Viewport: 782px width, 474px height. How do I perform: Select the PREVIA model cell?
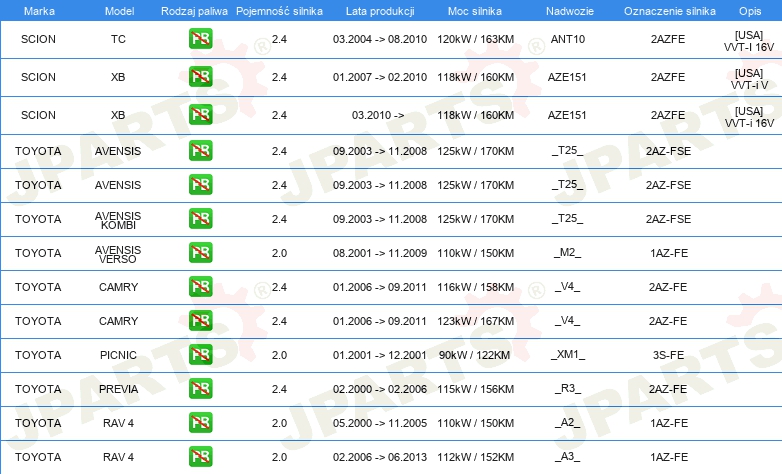(118, 388)
